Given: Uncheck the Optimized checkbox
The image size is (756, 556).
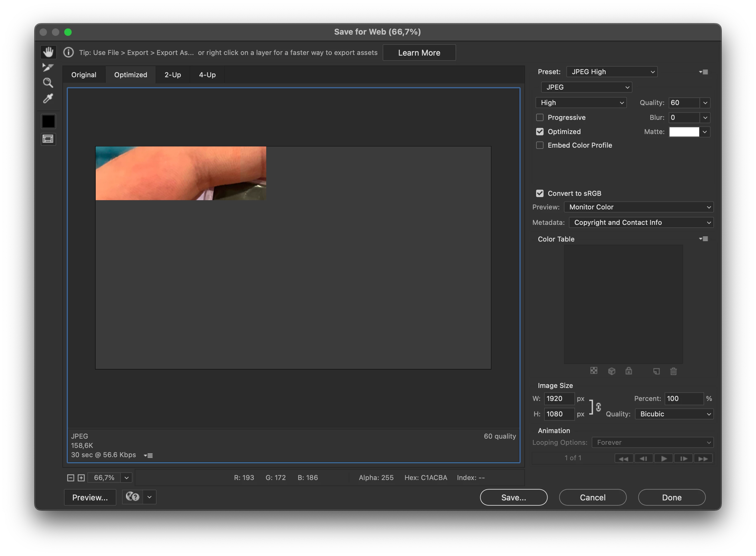Looking at the screenshot, I should pyautogui.click(x=540, y=132).
